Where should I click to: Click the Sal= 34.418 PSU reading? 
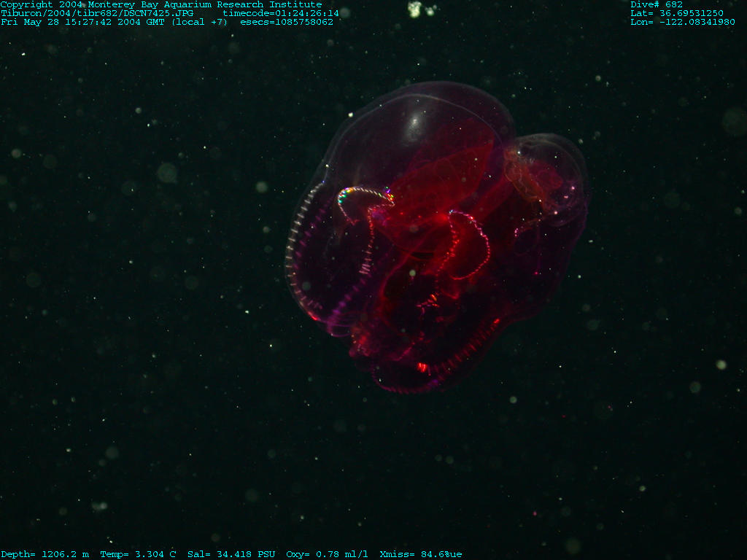[x=231, y=554]
